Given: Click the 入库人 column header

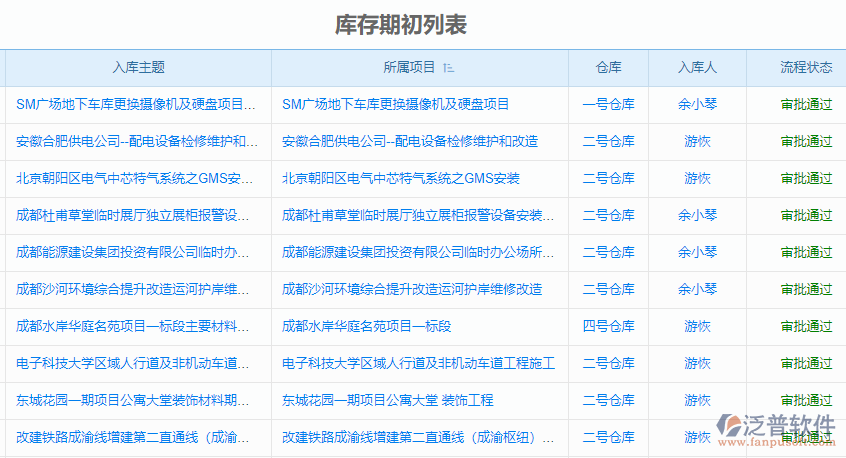Looking at the screenshot, I should [697, 68].
